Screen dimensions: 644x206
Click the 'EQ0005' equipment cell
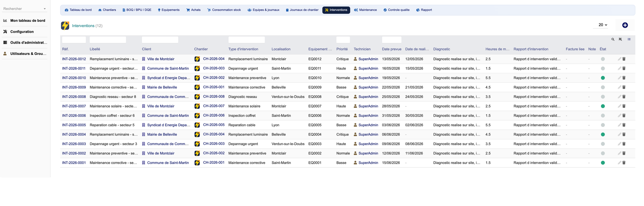(x=315, y=125)
